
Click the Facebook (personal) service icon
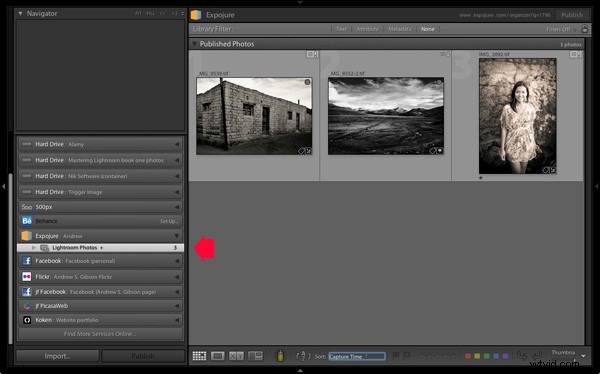pos(27,261)
